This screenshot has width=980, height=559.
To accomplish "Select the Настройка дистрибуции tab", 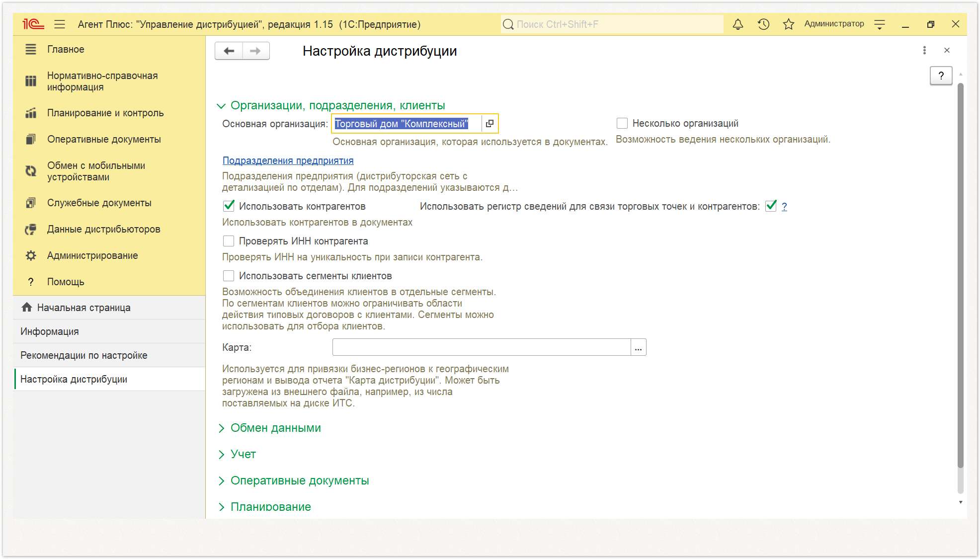I will pos(109,379).
